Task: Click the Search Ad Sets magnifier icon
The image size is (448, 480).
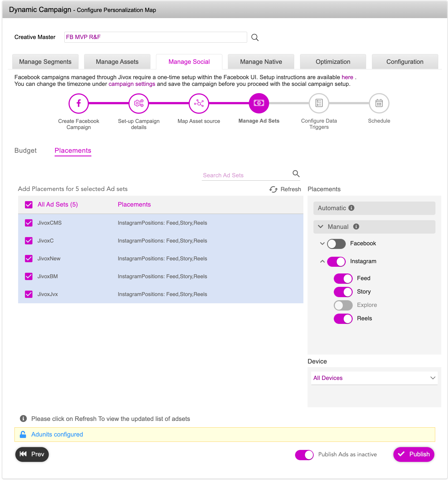Action: [296, 174]
